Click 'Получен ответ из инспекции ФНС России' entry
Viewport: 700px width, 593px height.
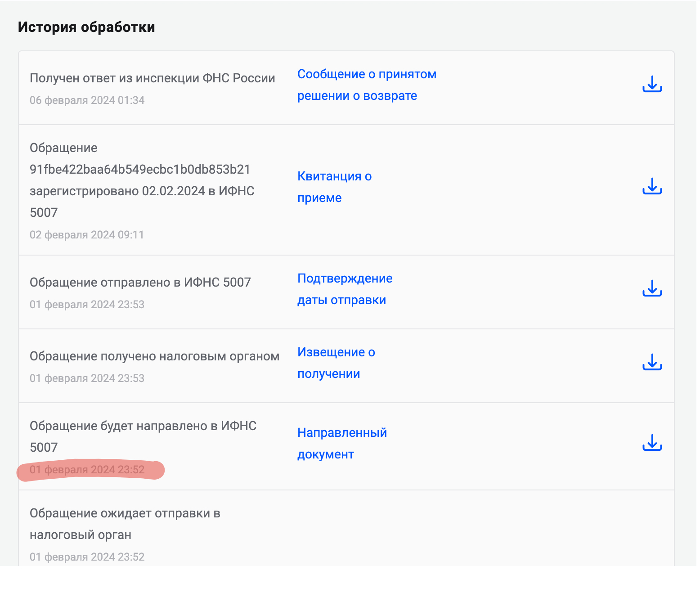click(x=152, y=78)
